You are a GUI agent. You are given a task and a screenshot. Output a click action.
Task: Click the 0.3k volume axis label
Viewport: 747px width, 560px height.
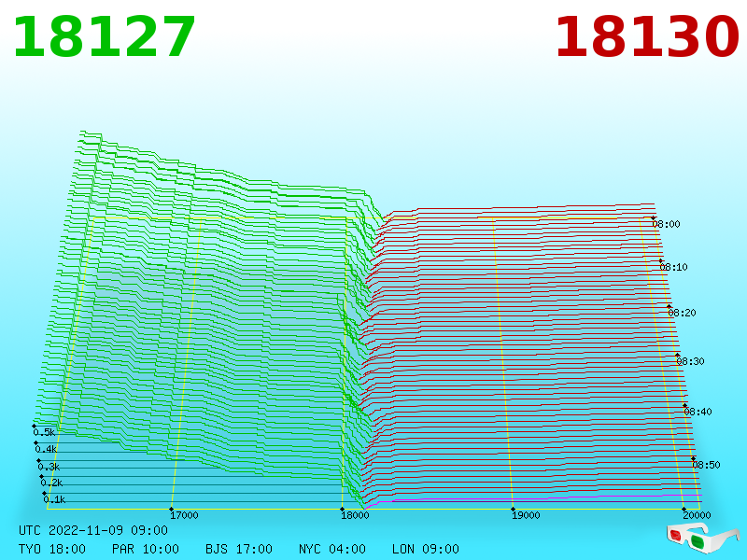(49, 467)
